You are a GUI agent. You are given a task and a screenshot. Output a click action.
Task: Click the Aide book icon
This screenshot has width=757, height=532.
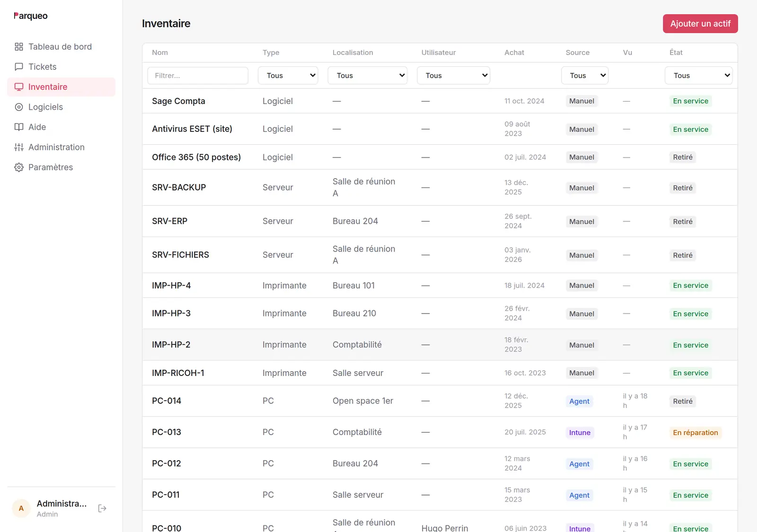click(x=19, y=127)
